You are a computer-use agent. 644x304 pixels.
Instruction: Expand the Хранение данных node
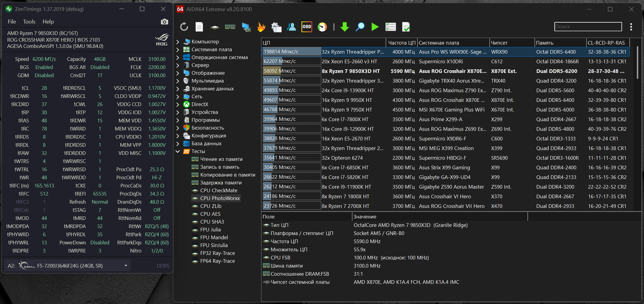click(178, 89)
